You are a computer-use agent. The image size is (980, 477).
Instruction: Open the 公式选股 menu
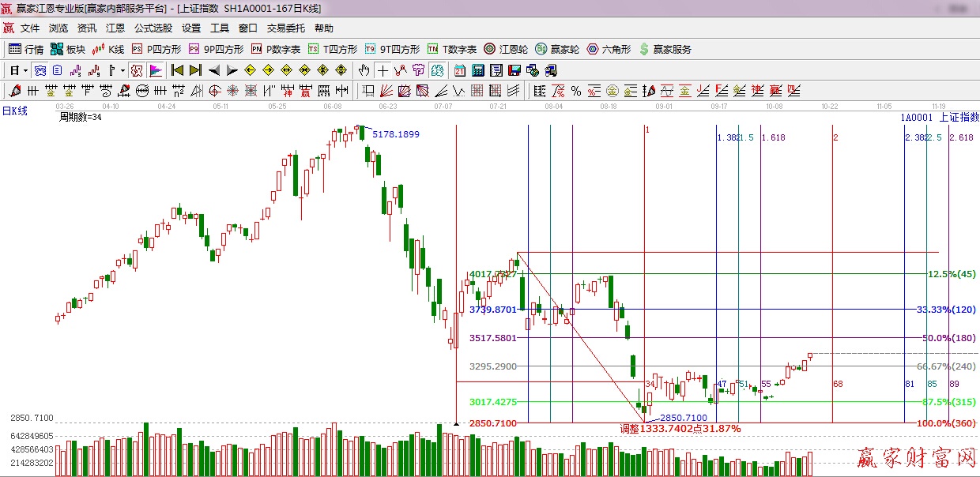click(x=153, y=28)
